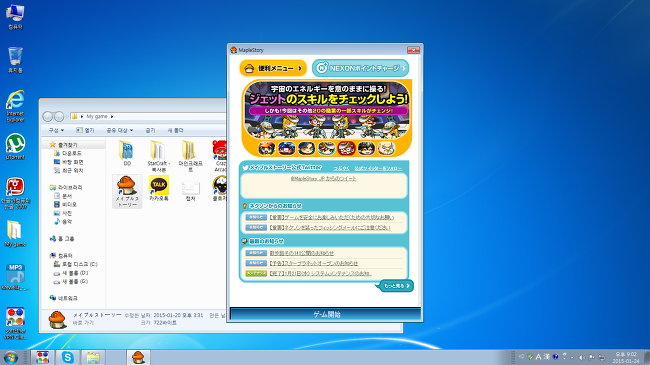Select 비디오 videos library
The height and width of the screenshot is (365, 650).
coord(69,204)
